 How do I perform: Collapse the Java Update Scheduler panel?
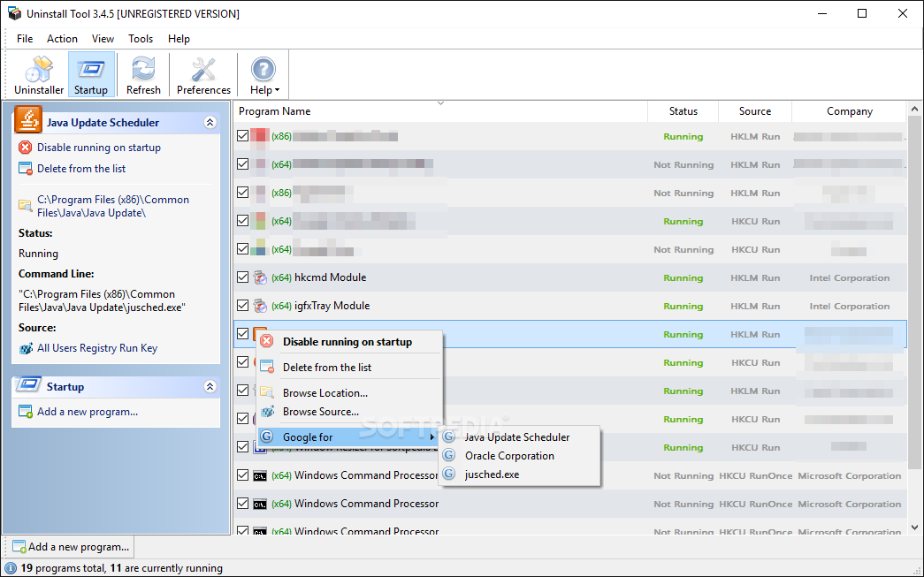[210, 123]
